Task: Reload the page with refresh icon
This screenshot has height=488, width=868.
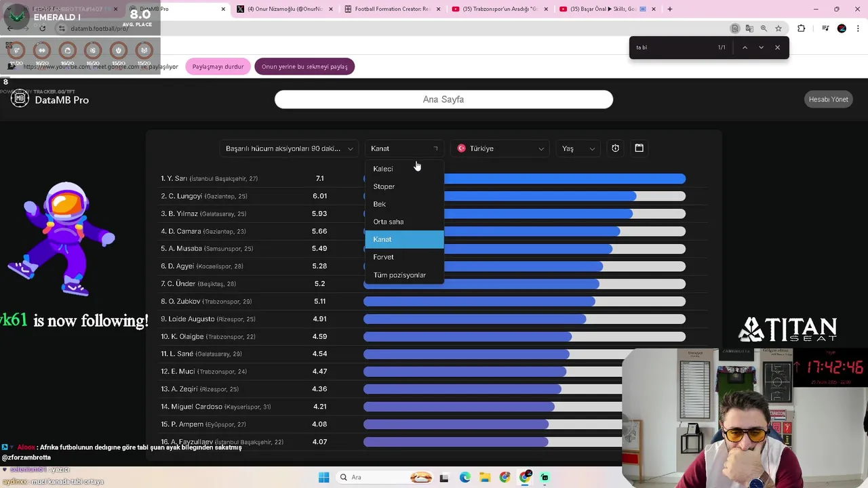Action: (42, 28)
